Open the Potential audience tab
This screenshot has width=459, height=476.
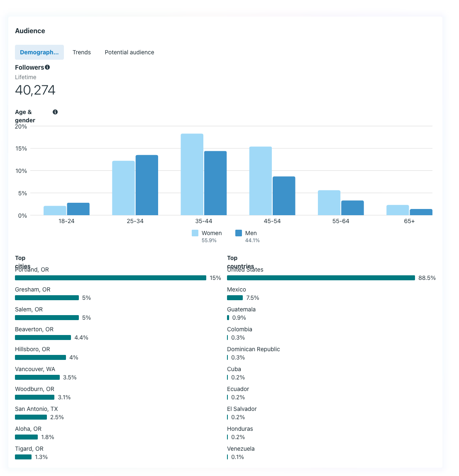coord(129,52)
